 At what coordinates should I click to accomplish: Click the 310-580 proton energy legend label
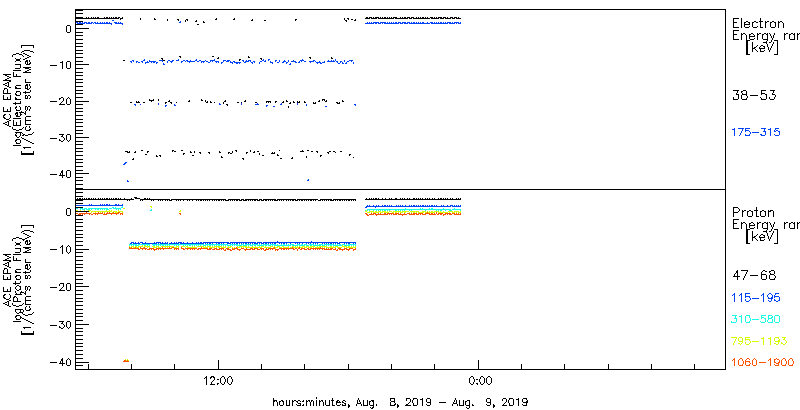point(756,319)
